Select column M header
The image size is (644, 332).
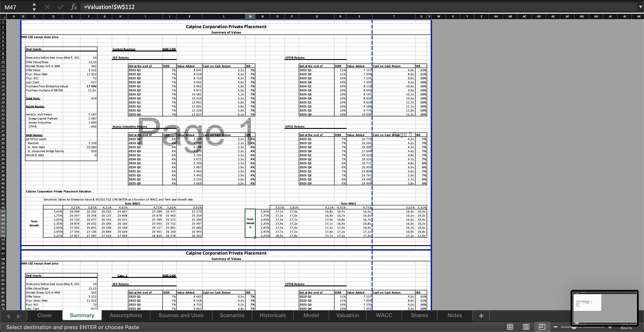click(250, 17)
